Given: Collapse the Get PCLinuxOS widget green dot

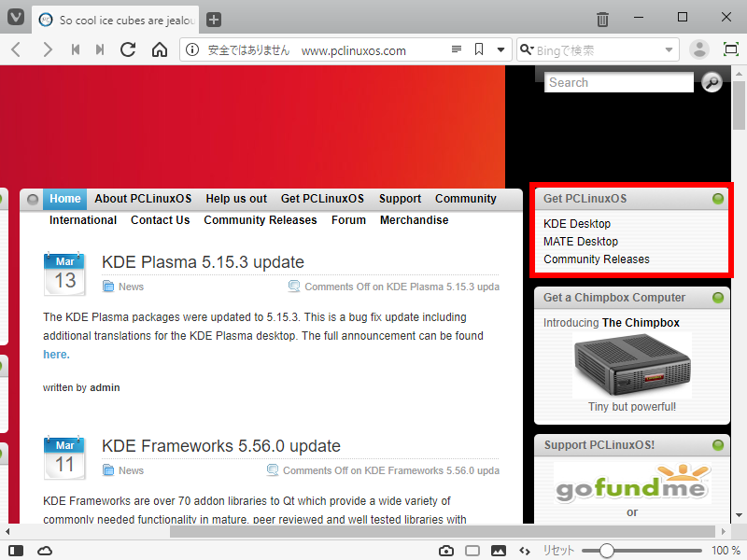Looking at the screenshot, I should [x=718, y=199].
